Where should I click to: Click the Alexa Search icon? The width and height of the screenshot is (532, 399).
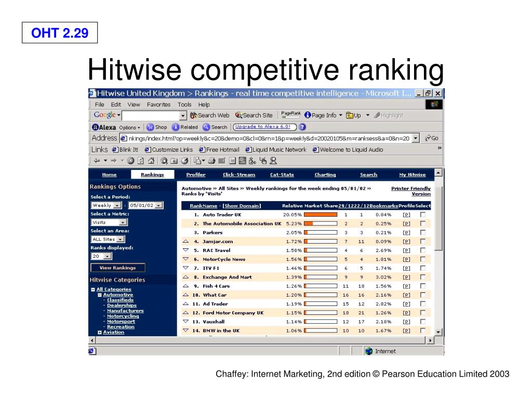point(206,127)
